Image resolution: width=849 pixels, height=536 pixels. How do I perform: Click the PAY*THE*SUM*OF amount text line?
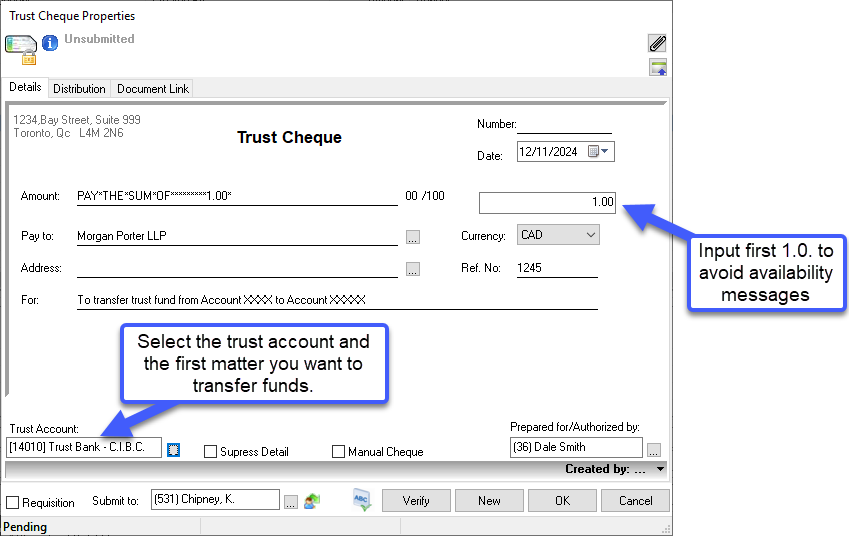[x=237, y=196]
